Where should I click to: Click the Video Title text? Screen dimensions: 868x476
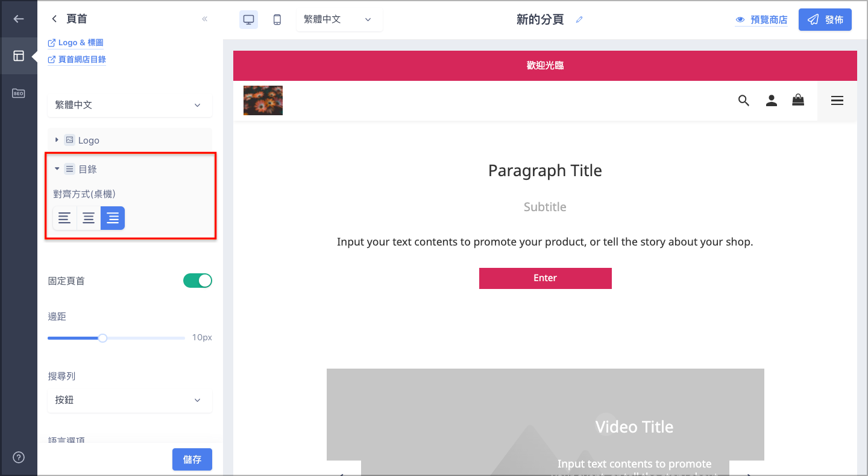(634, 427)
